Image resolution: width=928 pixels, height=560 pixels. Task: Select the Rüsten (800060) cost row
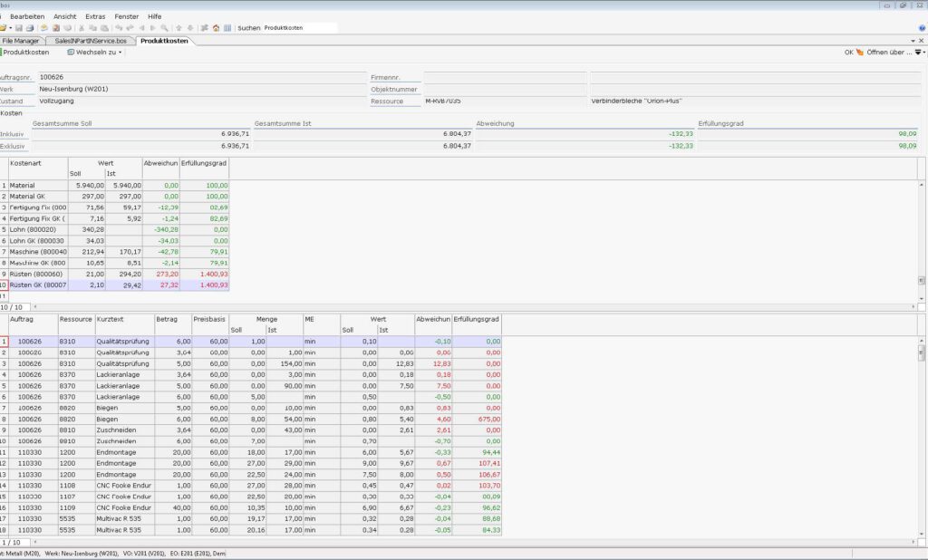38,273
